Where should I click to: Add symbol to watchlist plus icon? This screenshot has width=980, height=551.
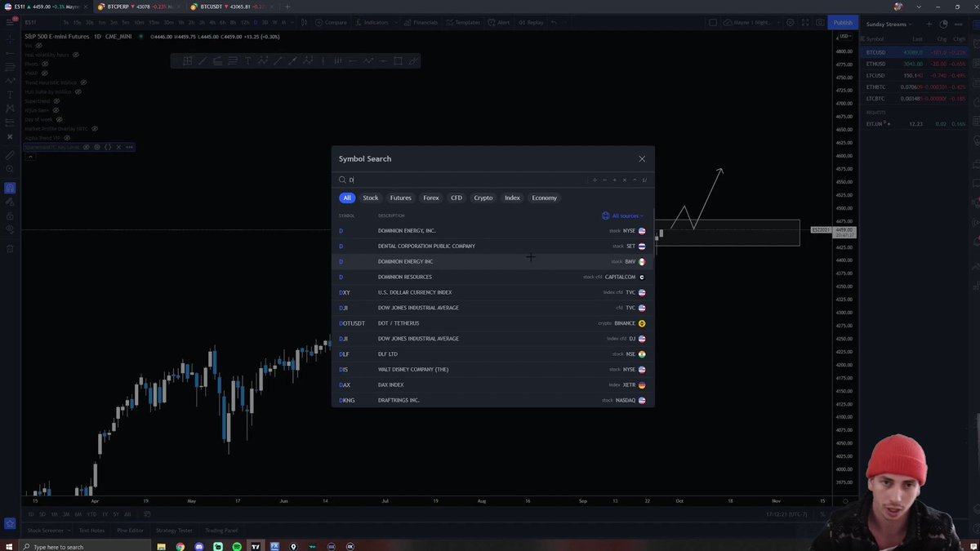(930, 24)
